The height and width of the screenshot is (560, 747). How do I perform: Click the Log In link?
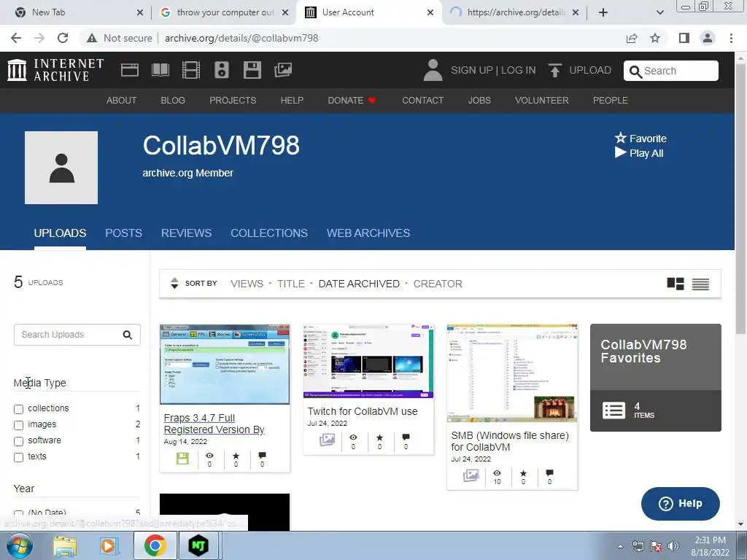519,71
